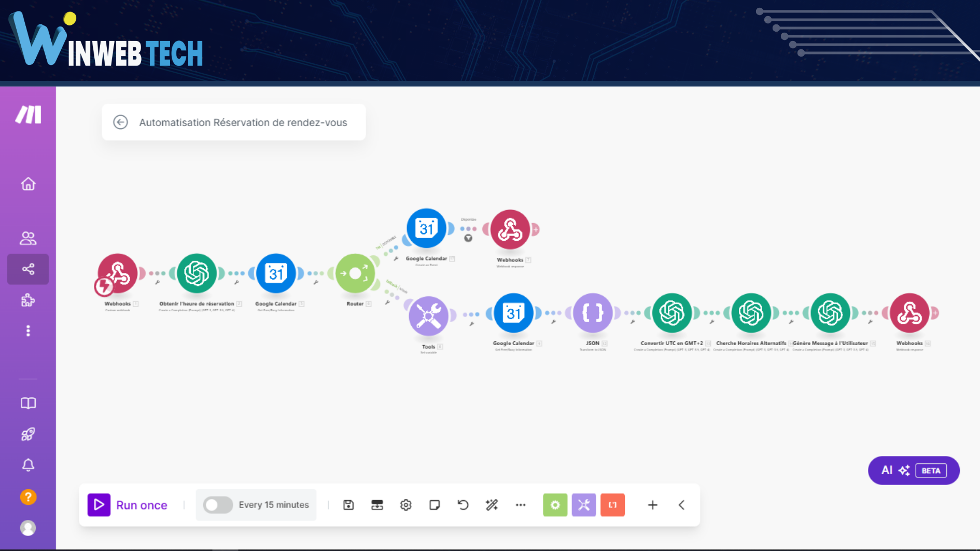The width and height of the screenshot is (980, 551).
Task: Add a favorite with the plus button
Action: click(653, 505)
